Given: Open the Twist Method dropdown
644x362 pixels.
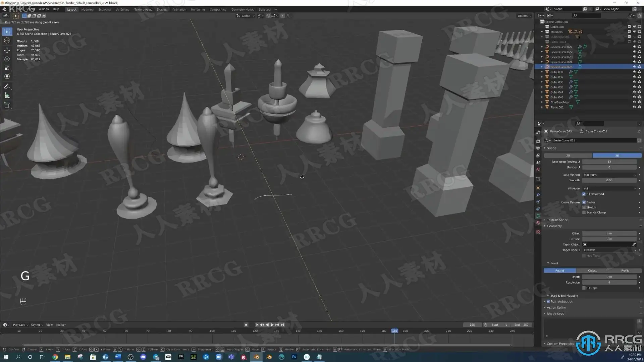Looking at the screenshot, I should 609,175.
